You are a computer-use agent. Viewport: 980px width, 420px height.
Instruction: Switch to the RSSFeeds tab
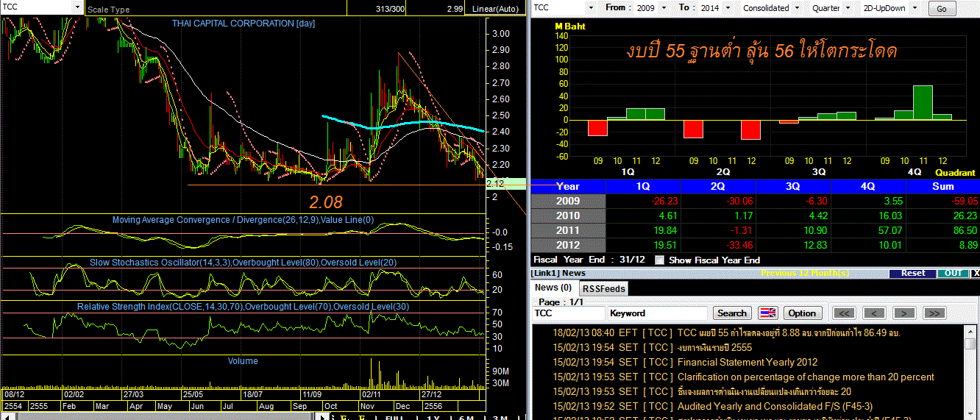click(603, 288)
